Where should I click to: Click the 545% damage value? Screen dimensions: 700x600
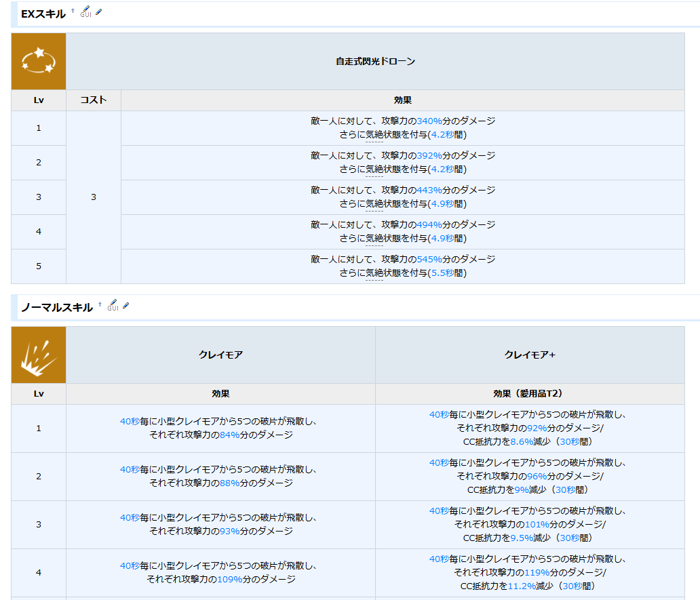tap(429, 259)
